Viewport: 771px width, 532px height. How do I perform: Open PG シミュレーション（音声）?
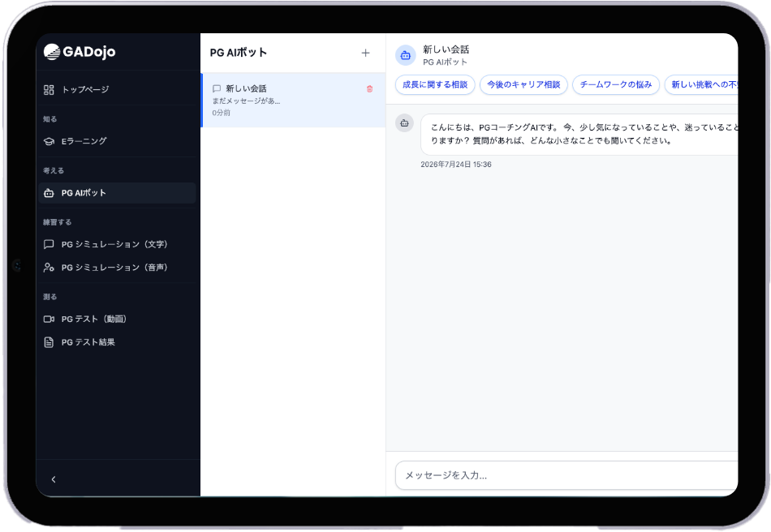[117, 268]
